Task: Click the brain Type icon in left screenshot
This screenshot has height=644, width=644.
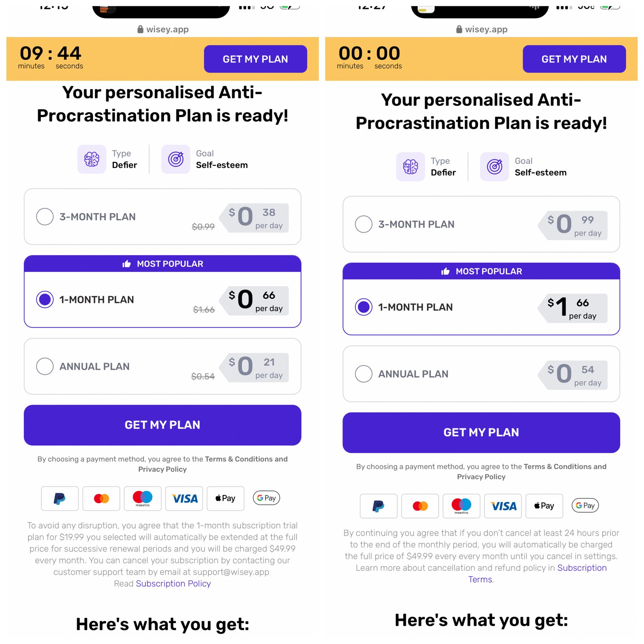Action: [x=91, y=159]
